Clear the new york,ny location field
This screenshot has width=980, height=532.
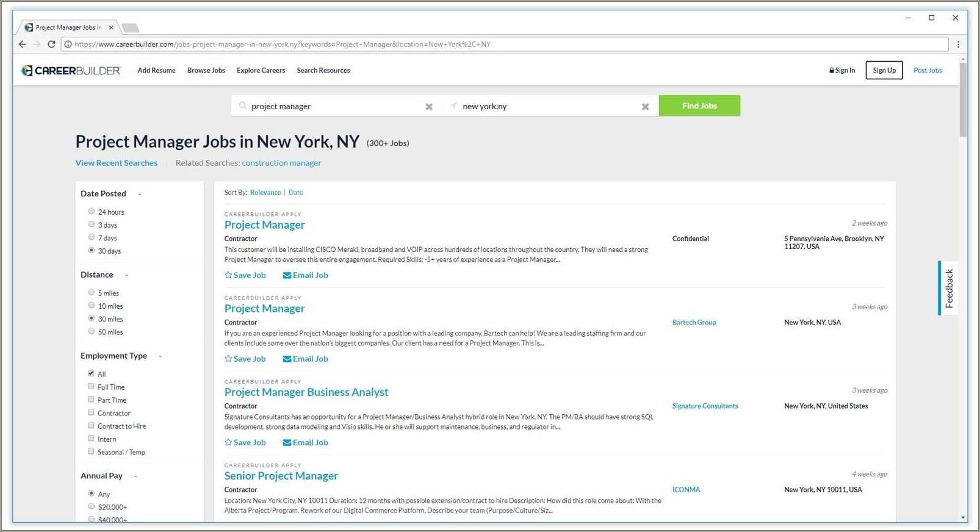click(645, 107)
